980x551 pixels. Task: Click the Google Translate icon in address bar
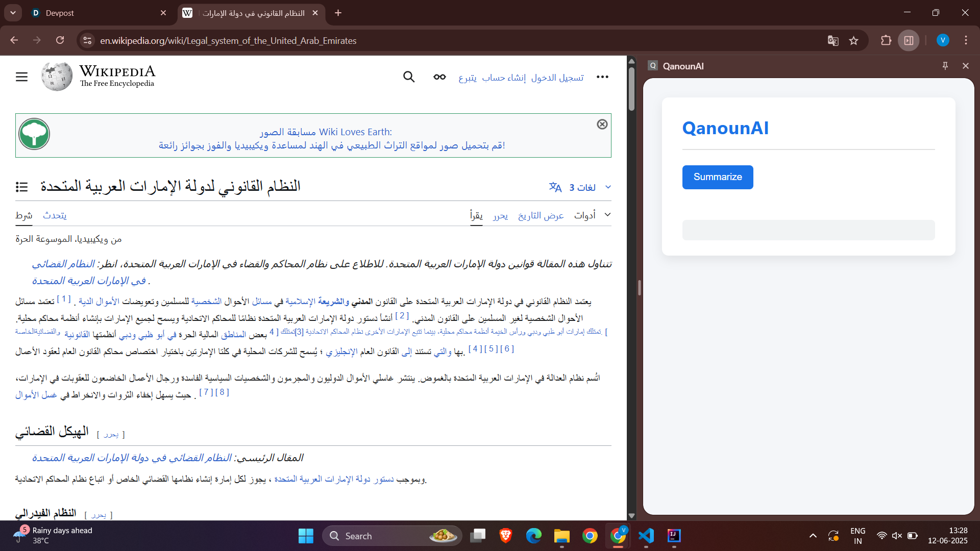[x=833, y=41]
